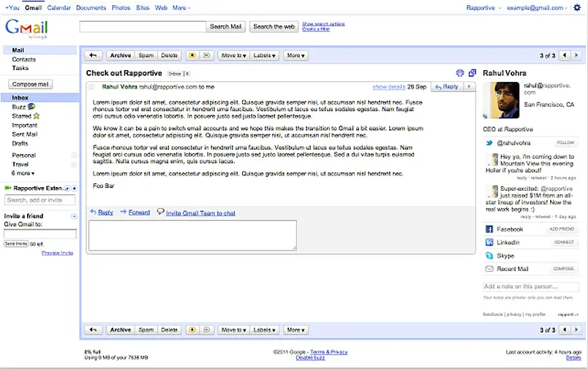The width and height of the screenshot is (588, 369).
Task: Open the Move to dropdown in top toolbar
Action: 234,56
